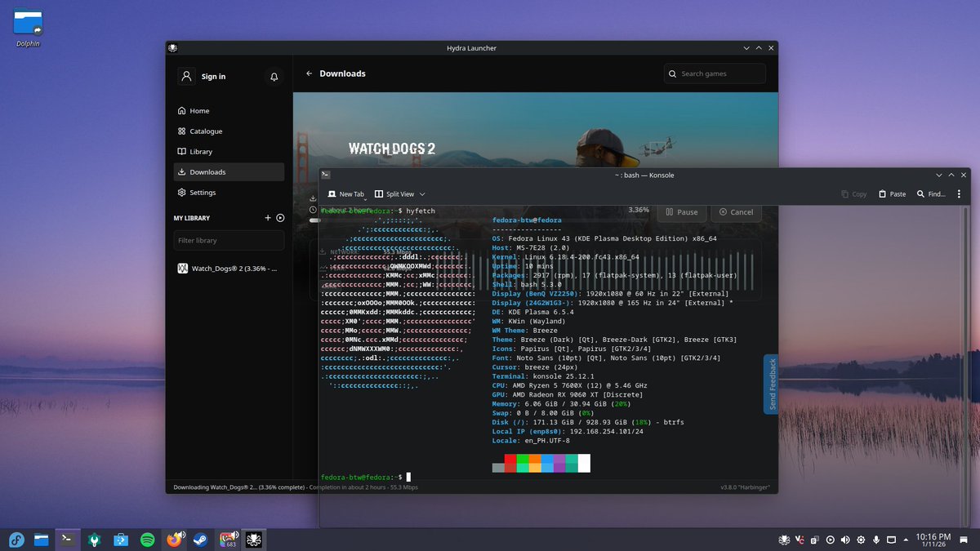
Task: Click the Send Feedback side tab
Action: pyautogui.click(x=770, y=384)
